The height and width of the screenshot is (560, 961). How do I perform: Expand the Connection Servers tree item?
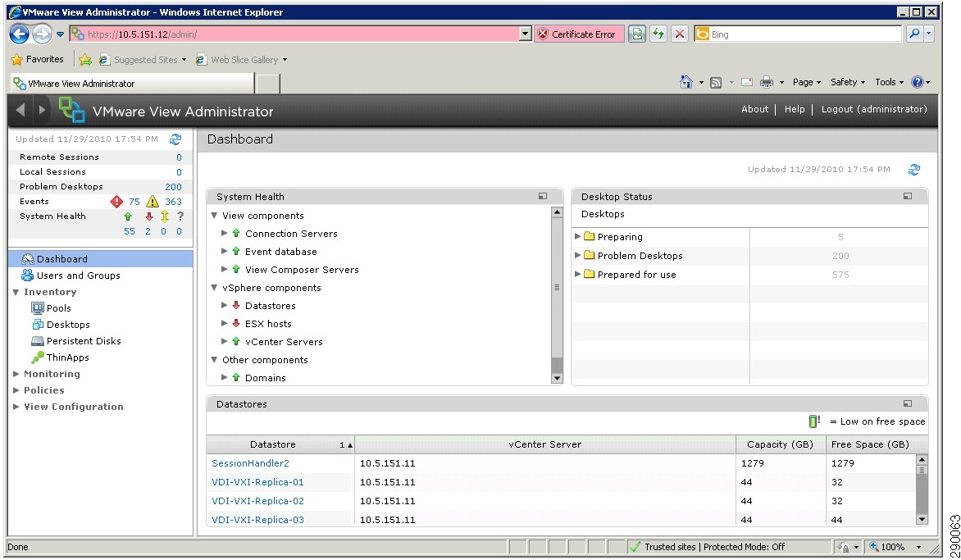coord(224,233)
